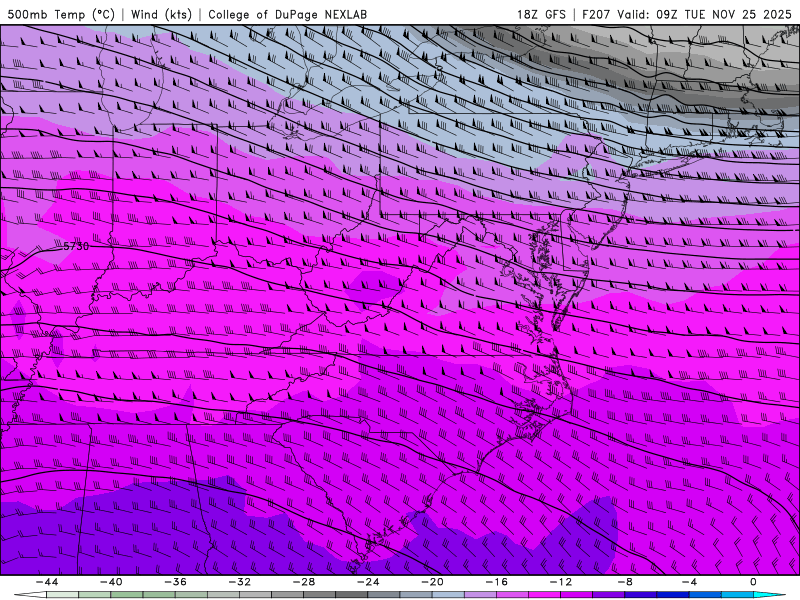Image resolution: width=800 pixels, height=600 pixels.
Task: Click the white arrow end of the colorbar
Action: tap(30, 595)
